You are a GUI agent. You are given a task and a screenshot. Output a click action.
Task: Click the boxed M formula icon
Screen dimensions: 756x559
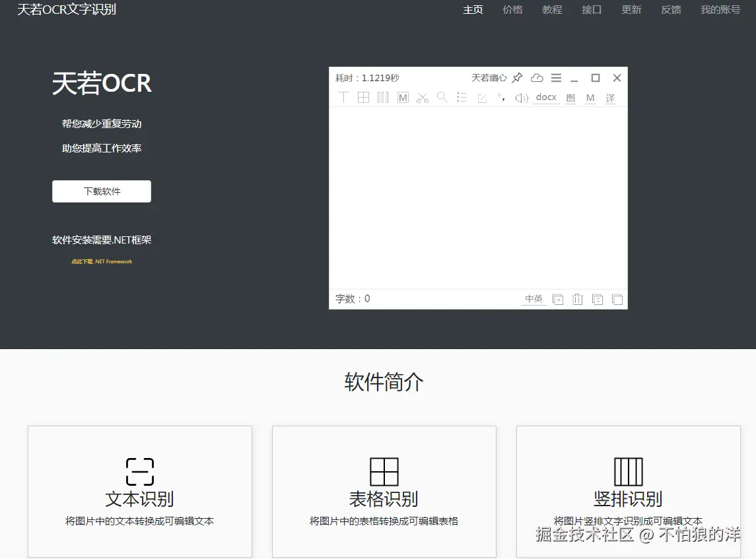pos(403,98)
